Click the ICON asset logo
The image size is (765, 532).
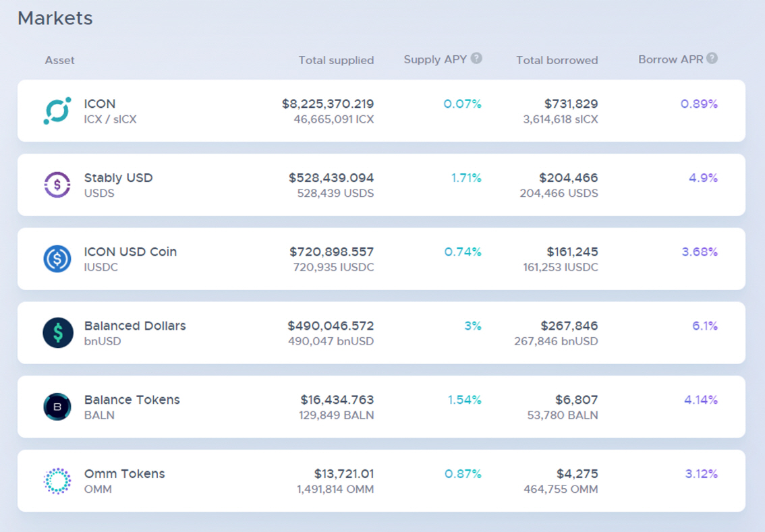tap(57, 111)
